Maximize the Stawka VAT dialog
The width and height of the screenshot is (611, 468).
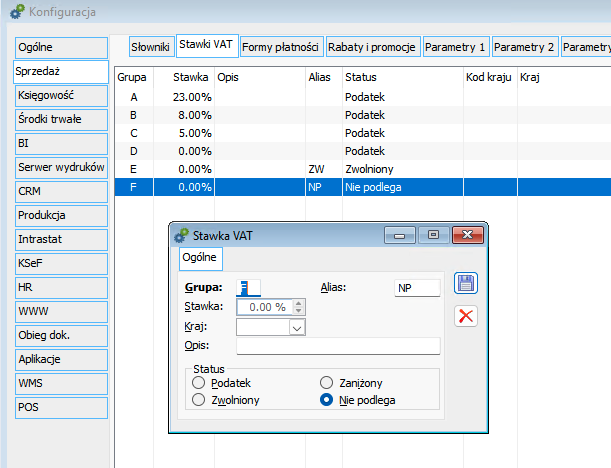click(433, 236)
